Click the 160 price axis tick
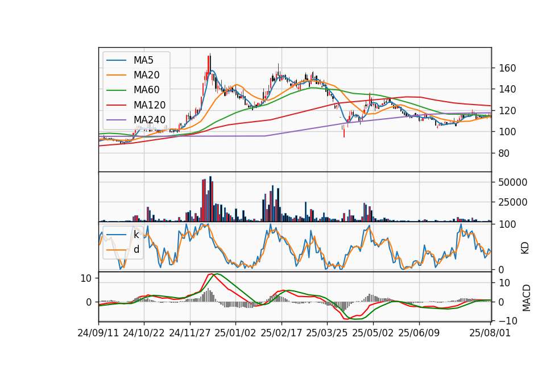 point(507,68)
